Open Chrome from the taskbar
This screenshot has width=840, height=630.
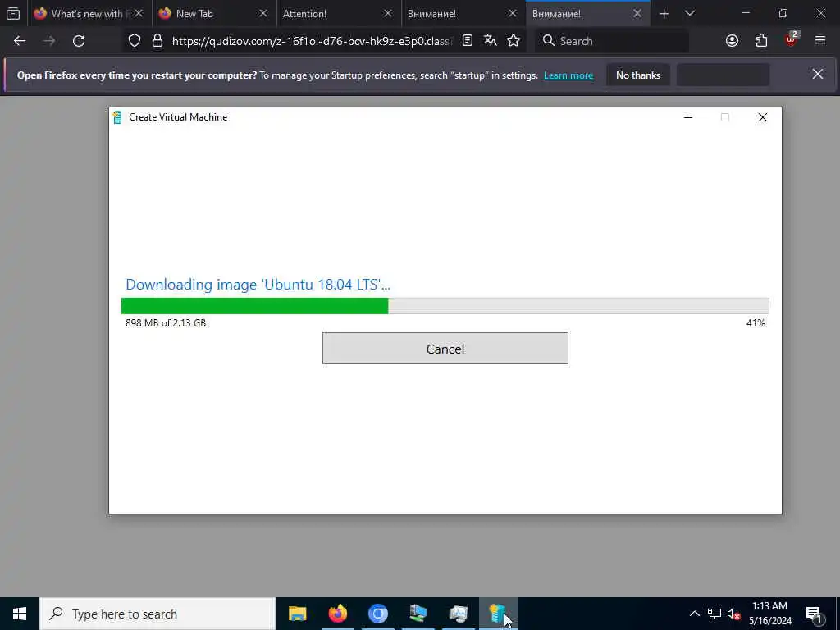[x=377, y=614]
